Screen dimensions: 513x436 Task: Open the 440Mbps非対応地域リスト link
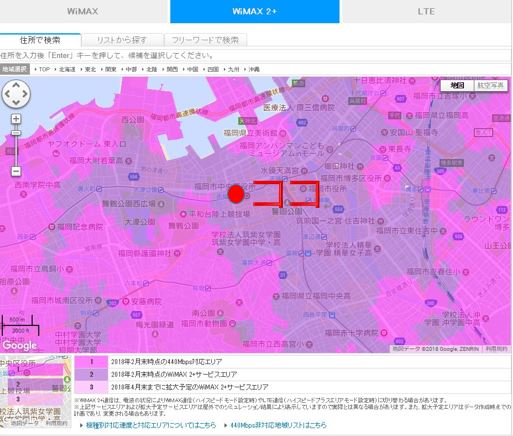click(279, 425)
